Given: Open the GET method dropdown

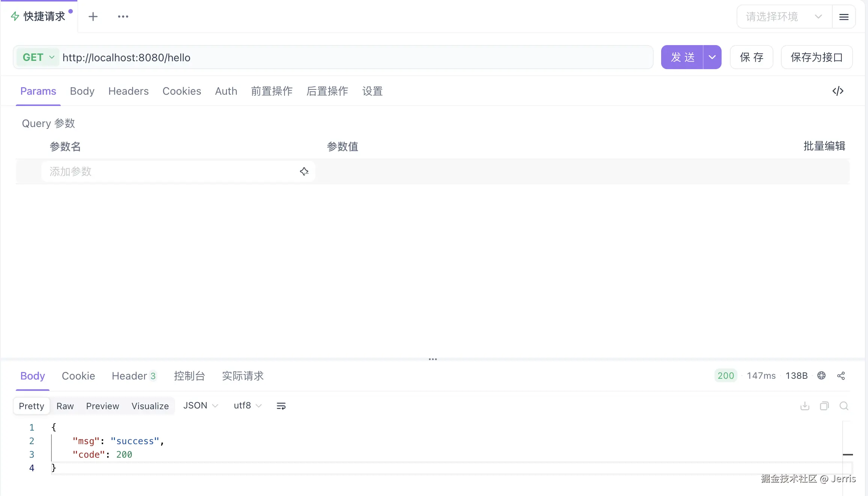Looking at the screenshot, I should [x=38, y=57].
